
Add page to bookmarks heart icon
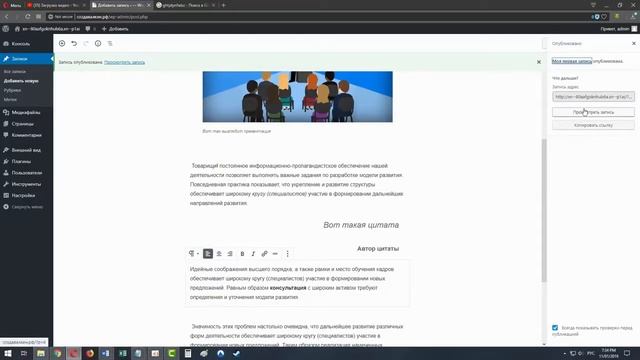pyautogui.click(x=604, y=17)
